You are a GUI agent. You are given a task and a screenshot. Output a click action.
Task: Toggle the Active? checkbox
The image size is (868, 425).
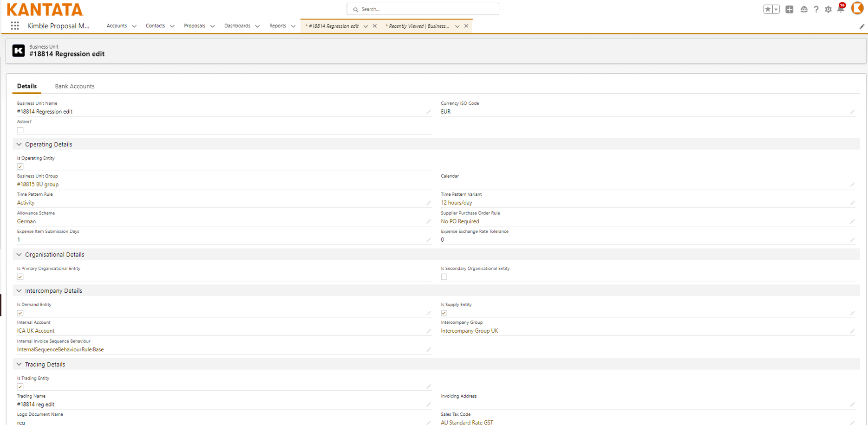20,130
